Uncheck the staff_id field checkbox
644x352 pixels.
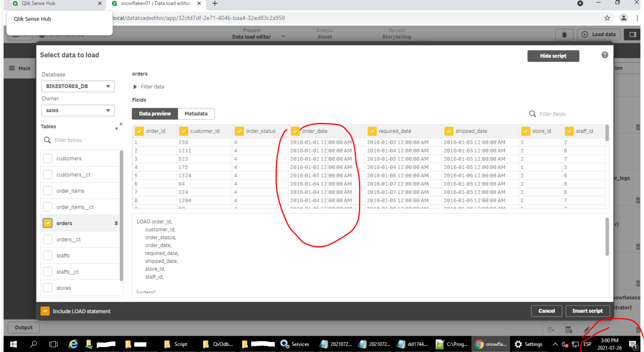[569, 131]
